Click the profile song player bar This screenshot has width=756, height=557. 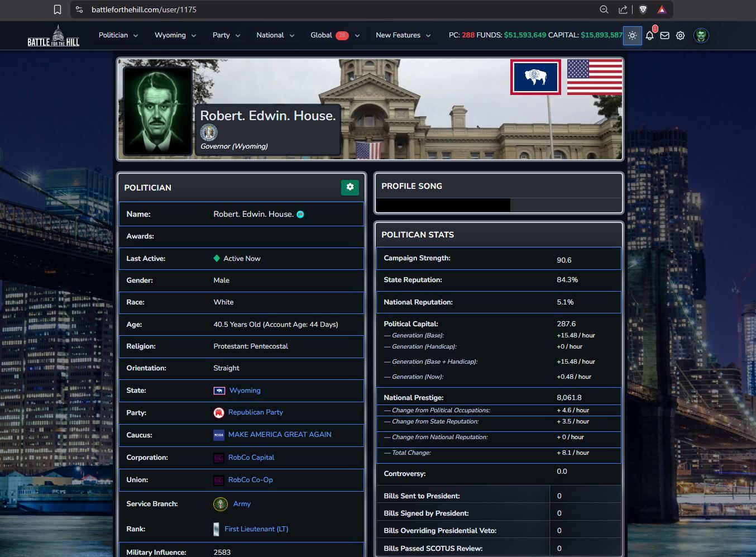443,206
